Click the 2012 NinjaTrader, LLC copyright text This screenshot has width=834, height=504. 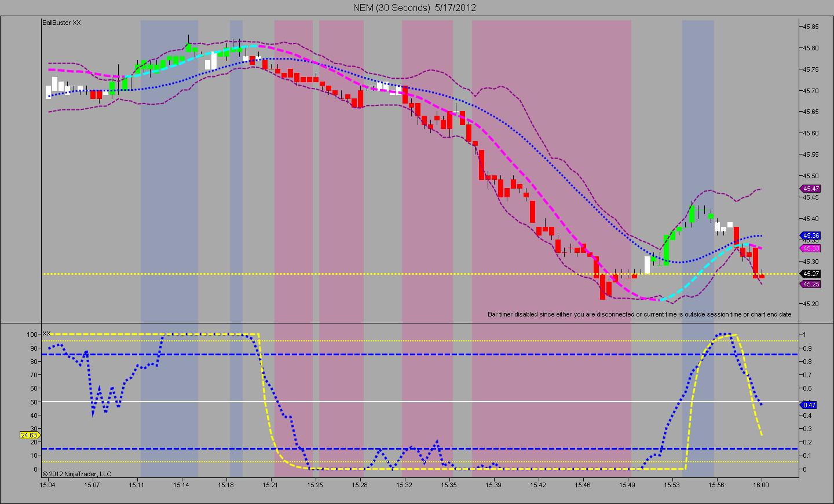click(76, 474)
